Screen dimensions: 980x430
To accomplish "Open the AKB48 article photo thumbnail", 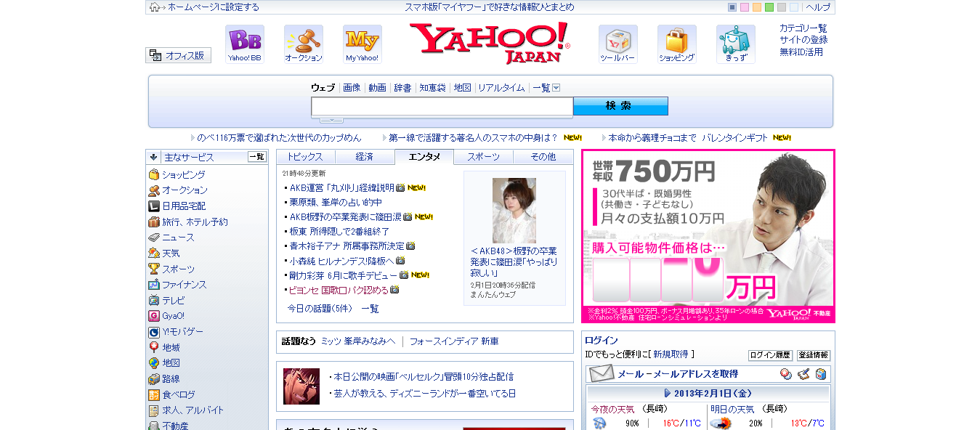I will (x=514, y=211).
